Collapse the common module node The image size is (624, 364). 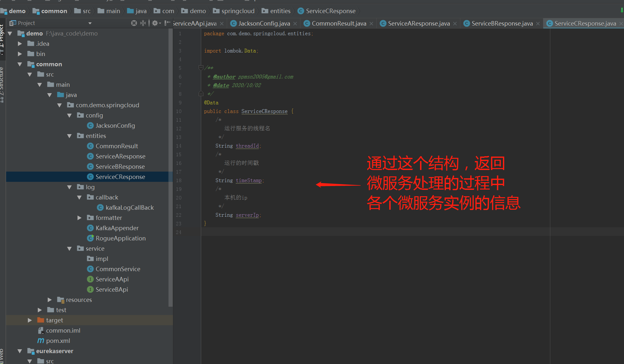click(20, 64)
